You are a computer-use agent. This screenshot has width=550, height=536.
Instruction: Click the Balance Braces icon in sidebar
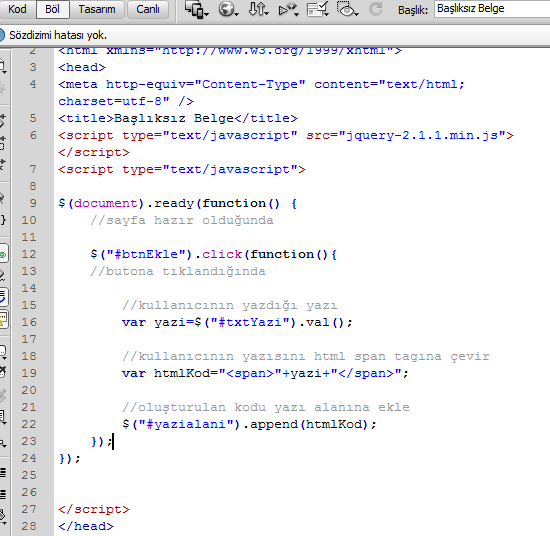(3, 220)
